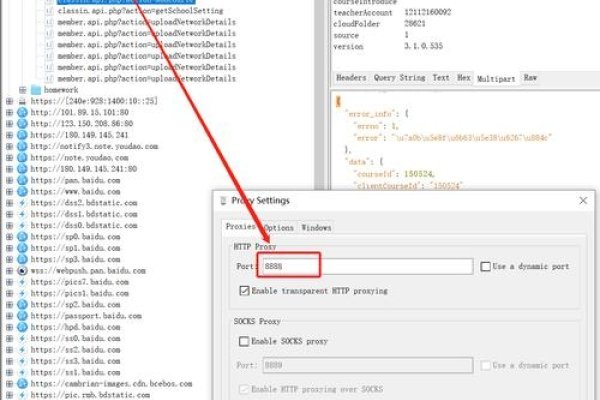Switch to the Options tab in Proxy Settings
The width and height of the screenshot is (600, 400).
(279, 227)
